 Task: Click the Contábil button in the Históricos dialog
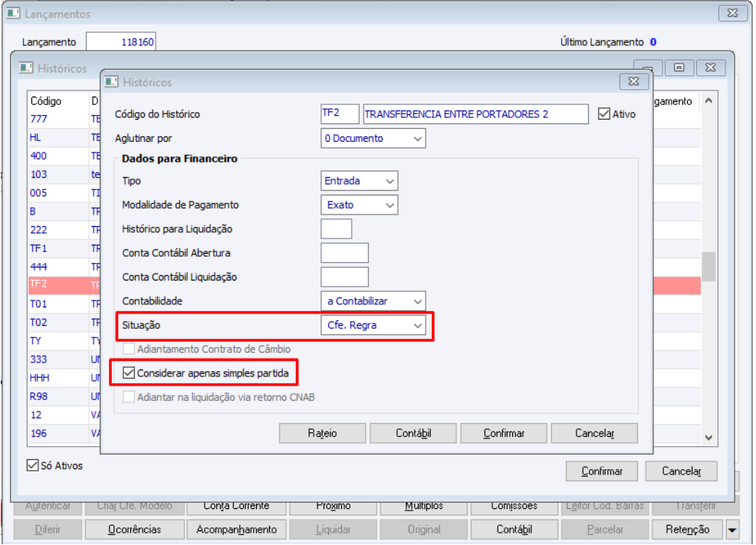[413, 433]
